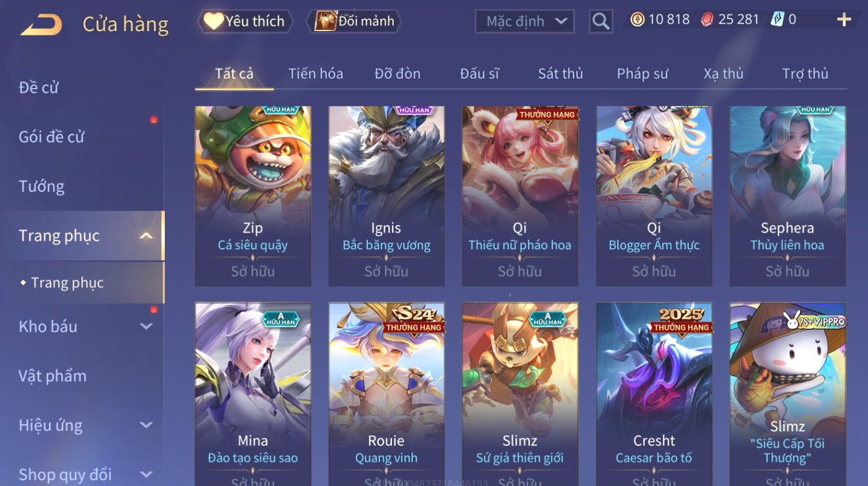Open Yêu thích heart favorites
Image resolution: width=868 pixels, height=486 pixels.
click(245, 21)
